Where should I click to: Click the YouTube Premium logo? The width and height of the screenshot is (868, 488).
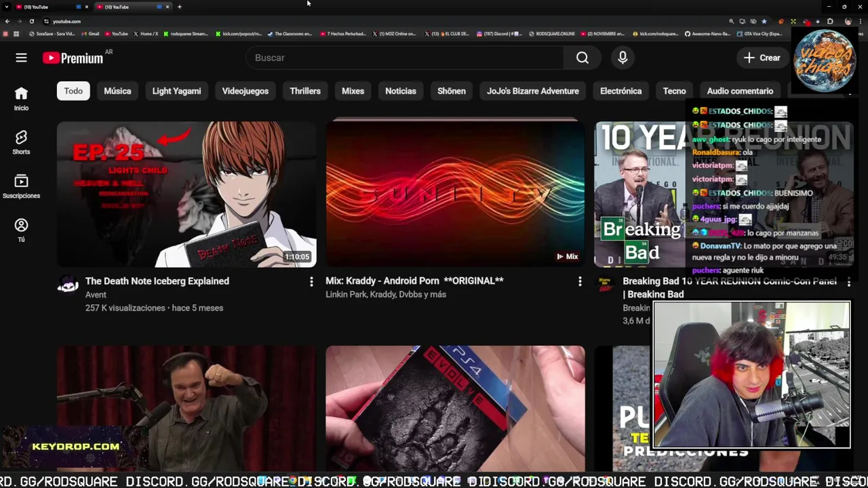(x=73, y=58)
